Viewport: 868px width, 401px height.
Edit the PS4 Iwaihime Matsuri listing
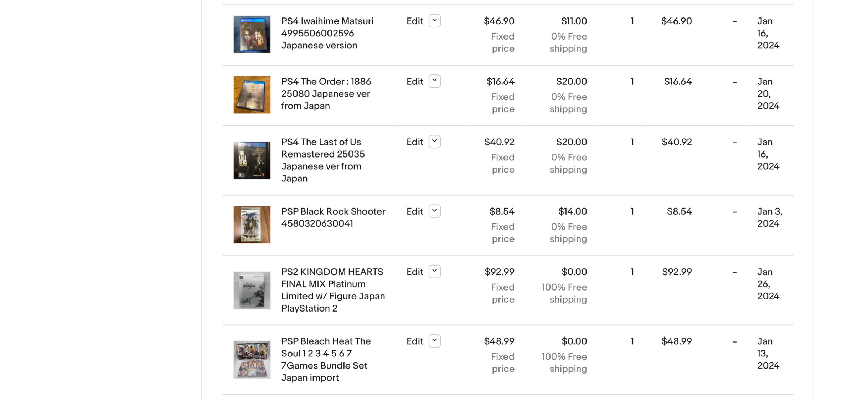[x=415, y=21]
